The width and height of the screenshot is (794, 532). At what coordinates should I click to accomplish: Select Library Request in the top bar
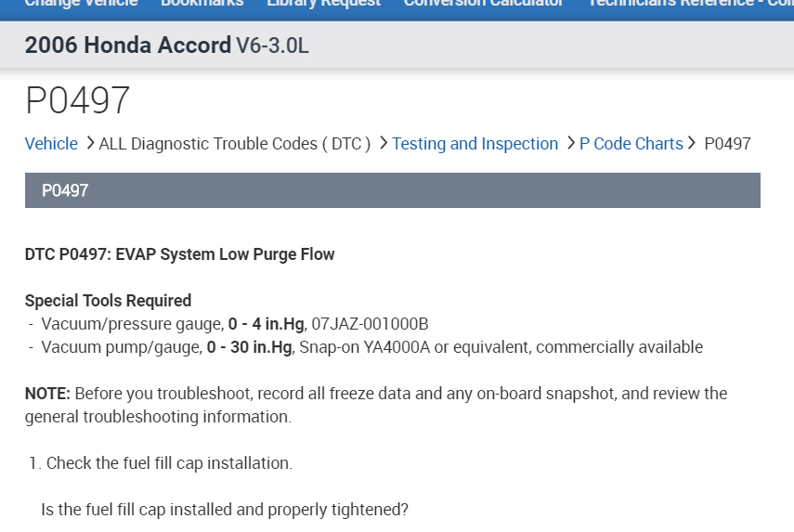click(323, 3)
